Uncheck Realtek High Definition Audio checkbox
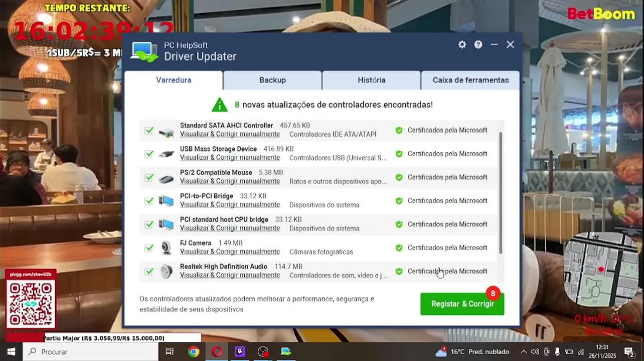This screenshot has width=644, height=361. [149, 271]
